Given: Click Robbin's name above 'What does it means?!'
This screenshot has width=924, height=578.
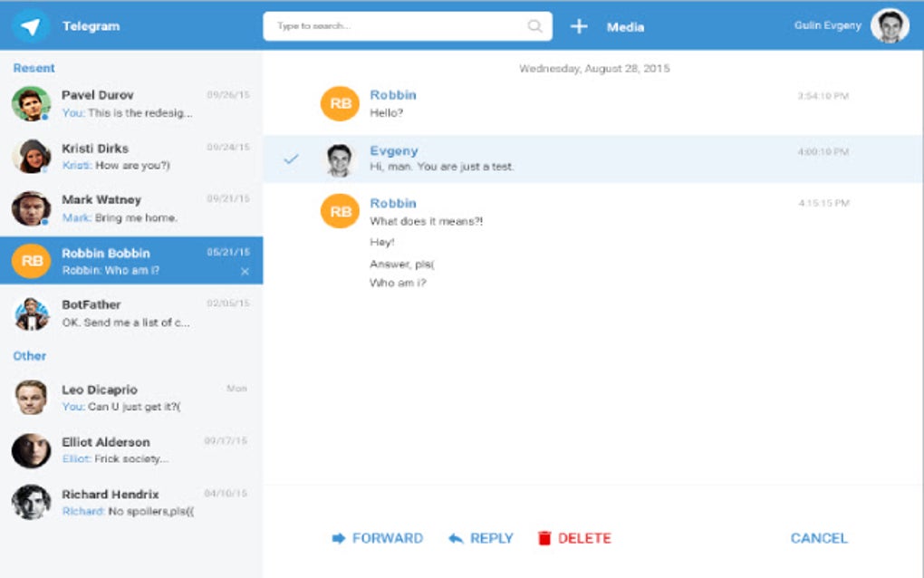Looking at the screenshot, I should (x=393, y=203).
